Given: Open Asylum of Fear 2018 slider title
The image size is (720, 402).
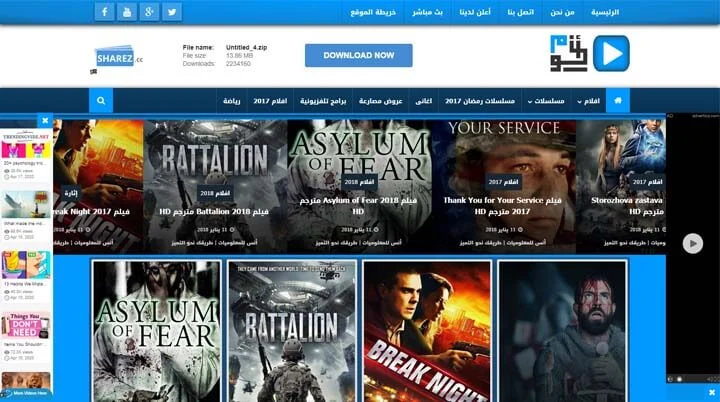Looking at the screenshot, I should (358, 206).
